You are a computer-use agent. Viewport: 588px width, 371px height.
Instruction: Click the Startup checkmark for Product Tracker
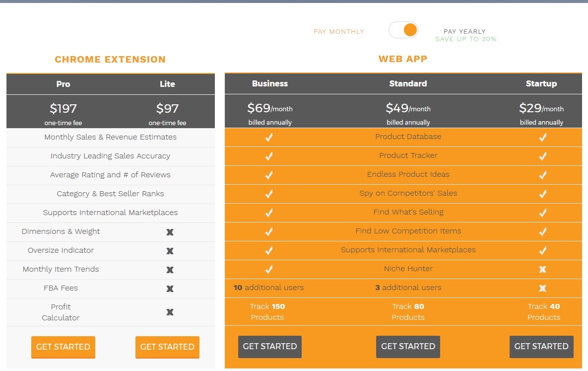point(542,156)
